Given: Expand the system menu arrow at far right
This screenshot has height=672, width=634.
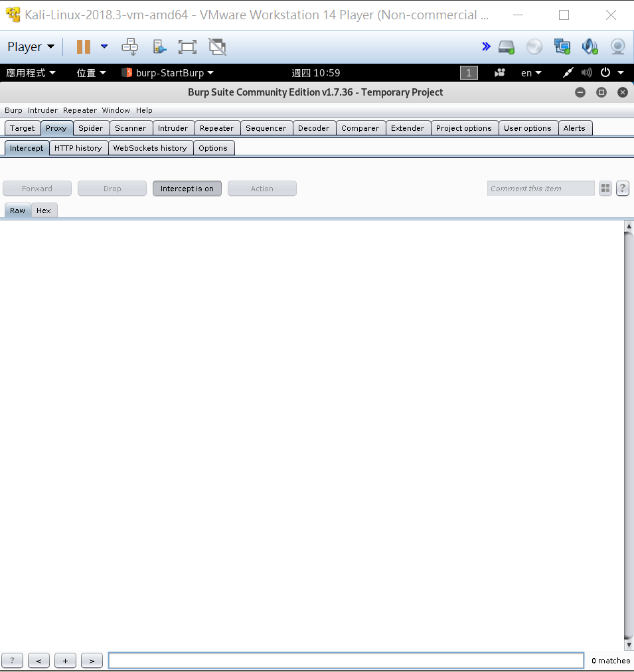Looking at the screenshot, I should [x=621, y=73].
